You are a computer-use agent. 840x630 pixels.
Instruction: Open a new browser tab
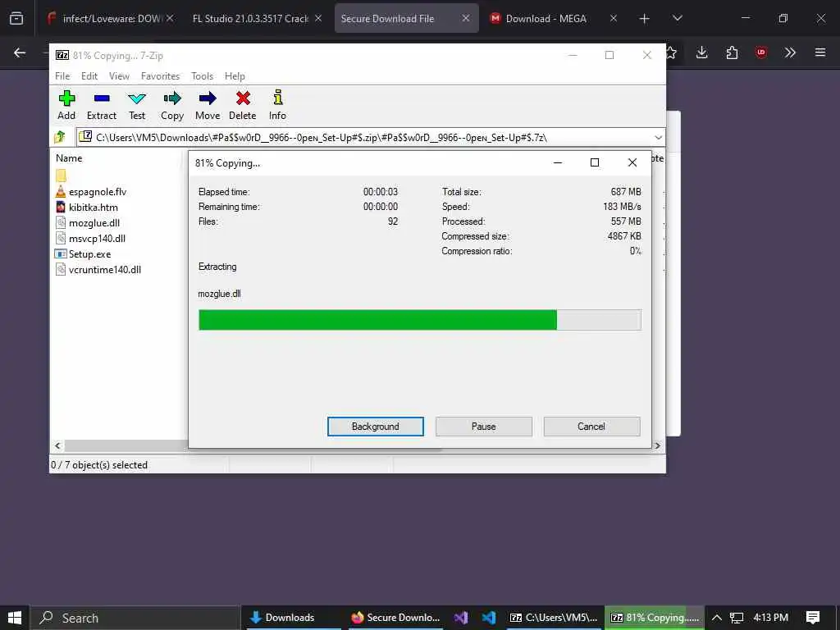645,18
